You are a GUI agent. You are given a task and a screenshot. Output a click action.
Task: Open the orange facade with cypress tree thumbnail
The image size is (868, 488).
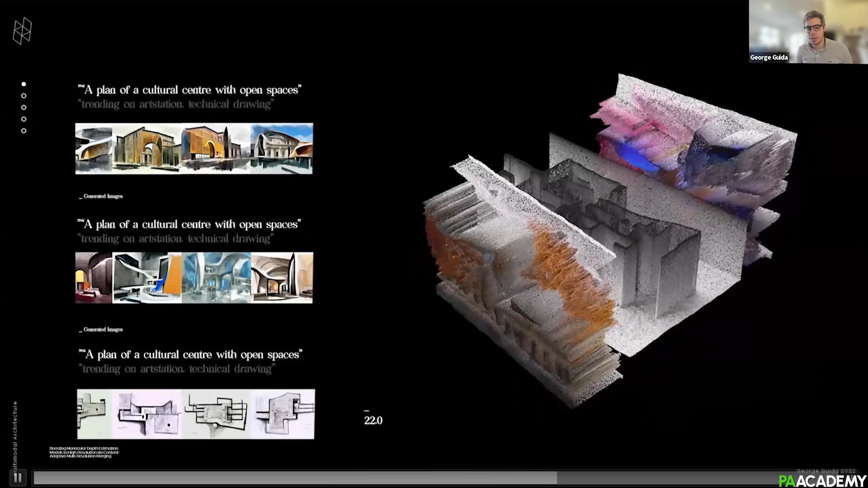[x=216, y=149]
